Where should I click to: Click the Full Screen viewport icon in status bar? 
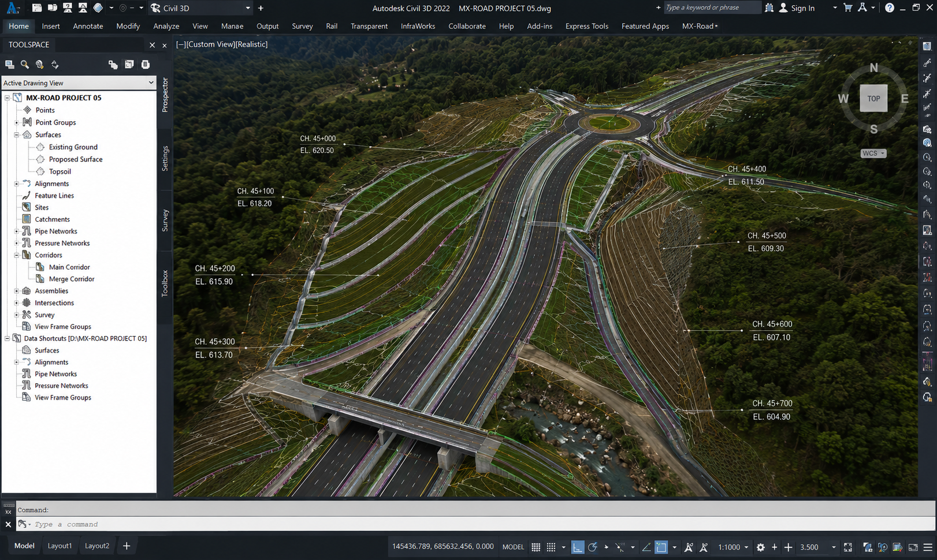point(847,547)
